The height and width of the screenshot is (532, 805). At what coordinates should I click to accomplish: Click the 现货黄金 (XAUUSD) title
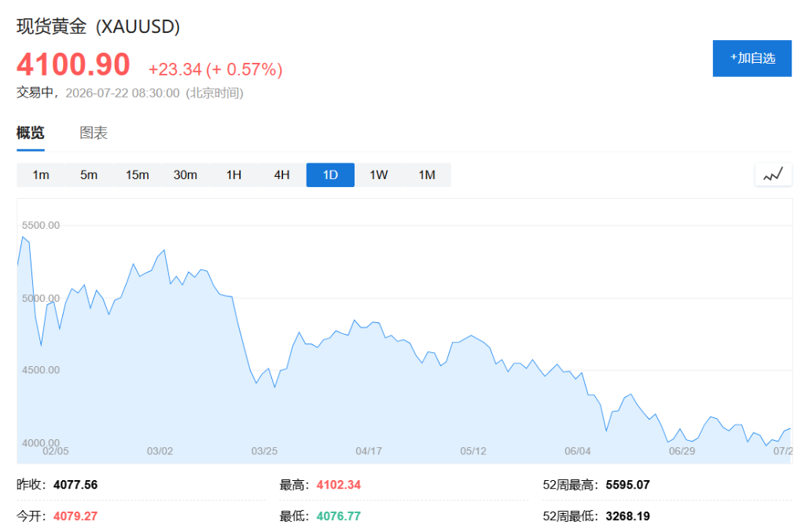[98, 27]
